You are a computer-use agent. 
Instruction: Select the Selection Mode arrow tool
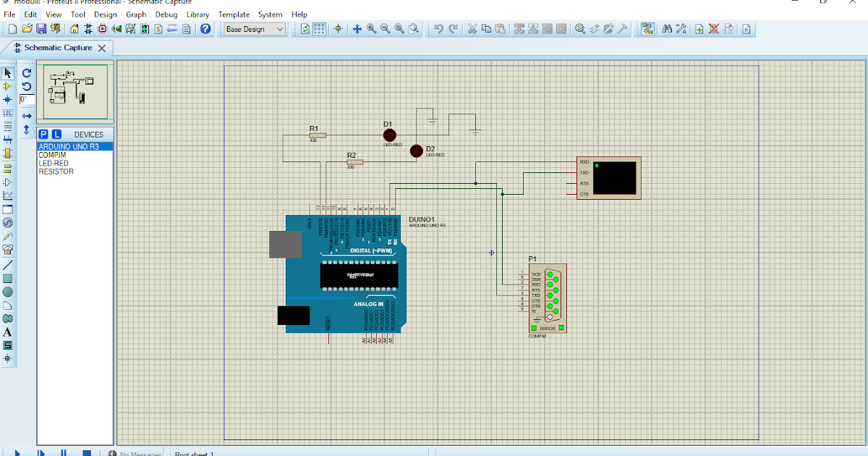pos(8,72)
